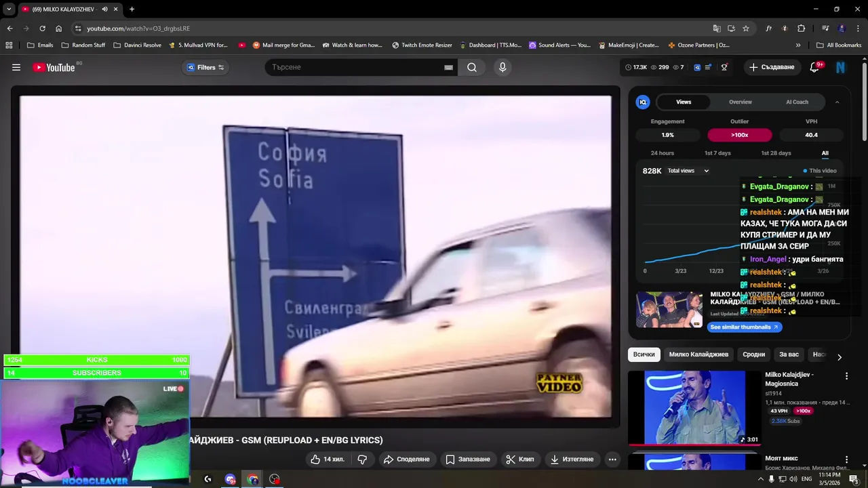Image resolution: width=868 pixels, height=488 pixels.
Task: Switch to the Views tab in the vidIQ panel
Action: (684, 102)
